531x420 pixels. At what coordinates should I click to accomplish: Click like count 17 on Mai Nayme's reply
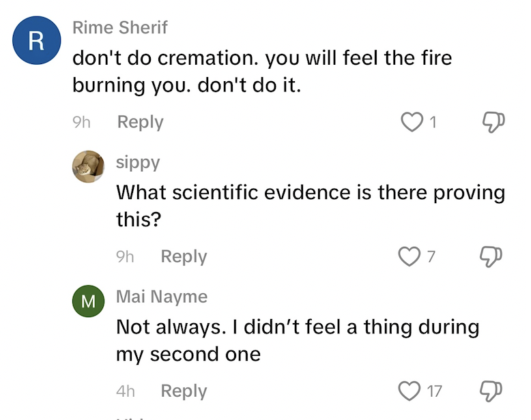click(x=435, y=392)
